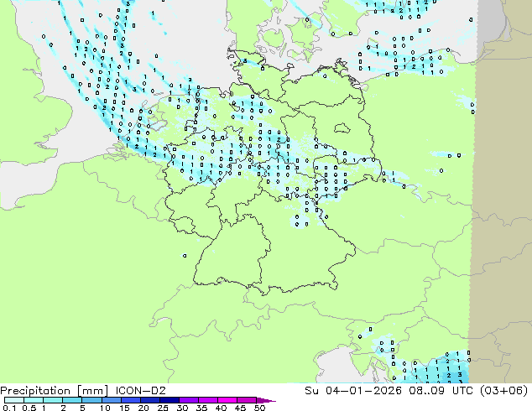Click the '35' legend value
532x411 pixels.
201,408
